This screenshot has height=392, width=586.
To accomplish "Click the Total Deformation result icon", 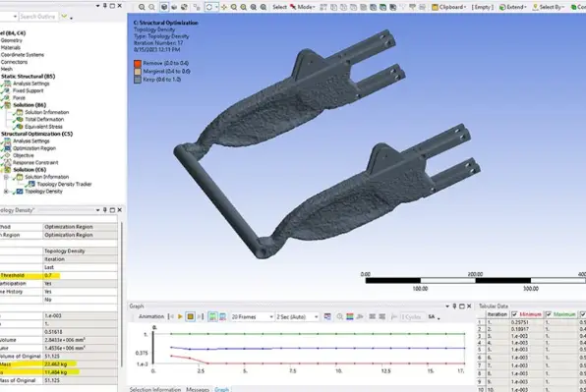I will click(x=19, y=120).
